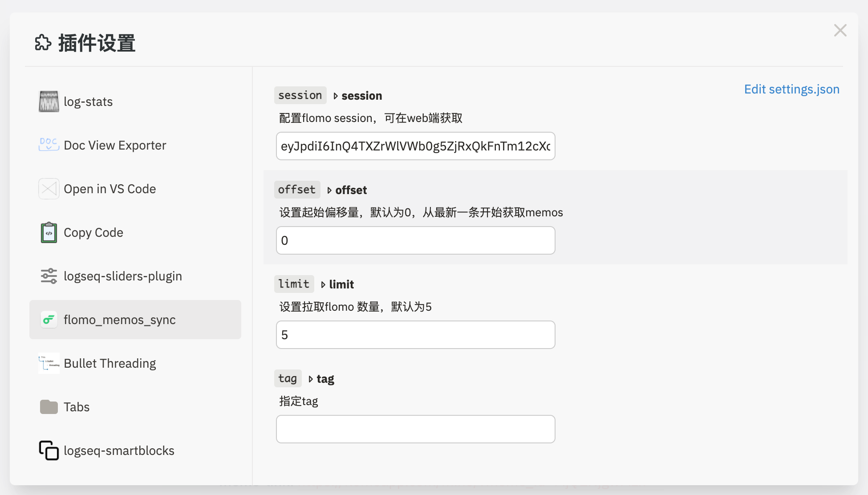Image resolution: width=868 pixels, height=495 pixels.
Task: Click the Bullet Threading plugin icon
Action: (x=48, y=363)
